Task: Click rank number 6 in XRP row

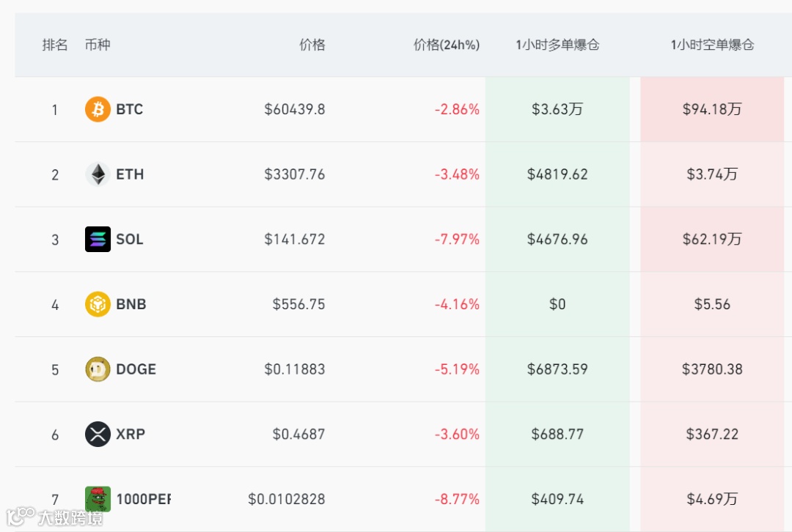Action: [x=55, y=435]
